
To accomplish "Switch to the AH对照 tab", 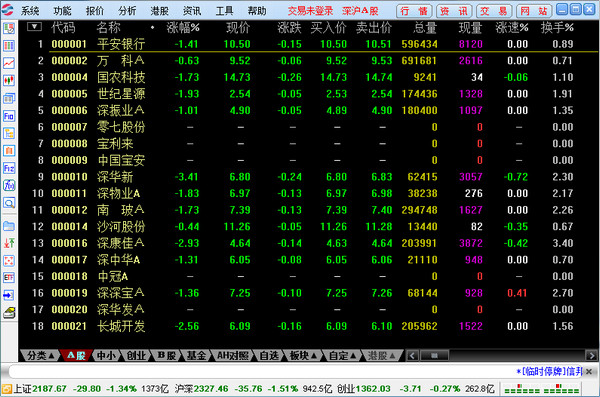I will [x=233, y=356].
